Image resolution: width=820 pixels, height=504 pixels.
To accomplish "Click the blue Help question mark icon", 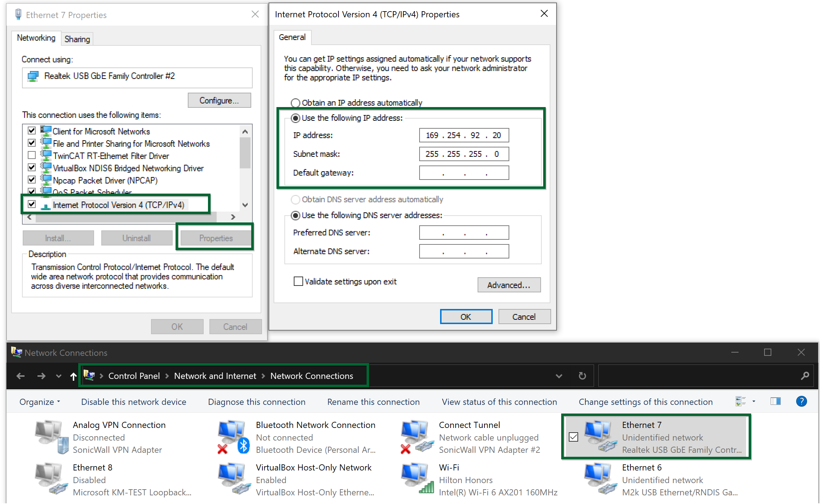I will pyautogui.click(x=801, y=402).
